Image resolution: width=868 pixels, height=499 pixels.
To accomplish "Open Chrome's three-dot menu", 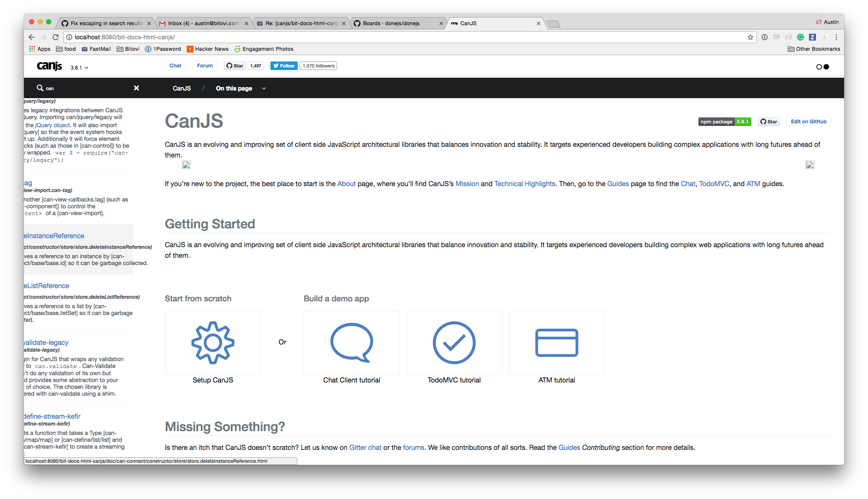I will click(x=836, y=37).
